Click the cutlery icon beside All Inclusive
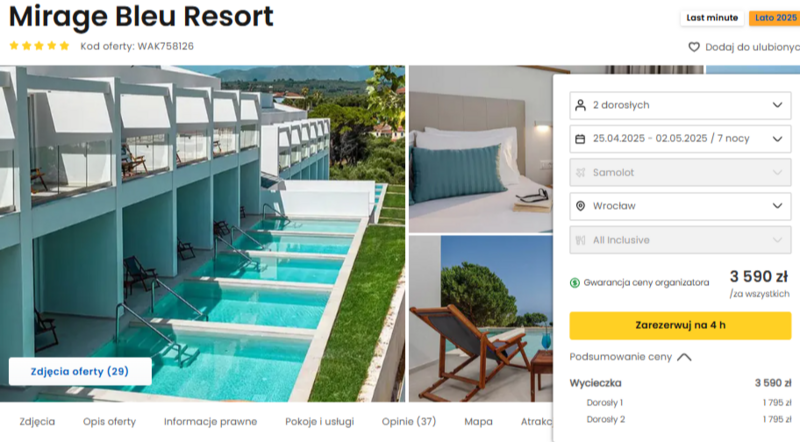Screen dimensions: 800x442 [x=580, y=240]
